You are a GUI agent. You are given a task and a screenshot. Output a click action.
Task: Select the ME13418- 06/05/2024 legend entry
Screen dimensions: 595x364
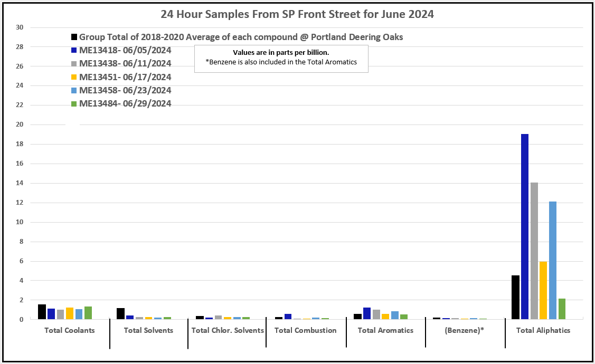(x=125, y=51)
